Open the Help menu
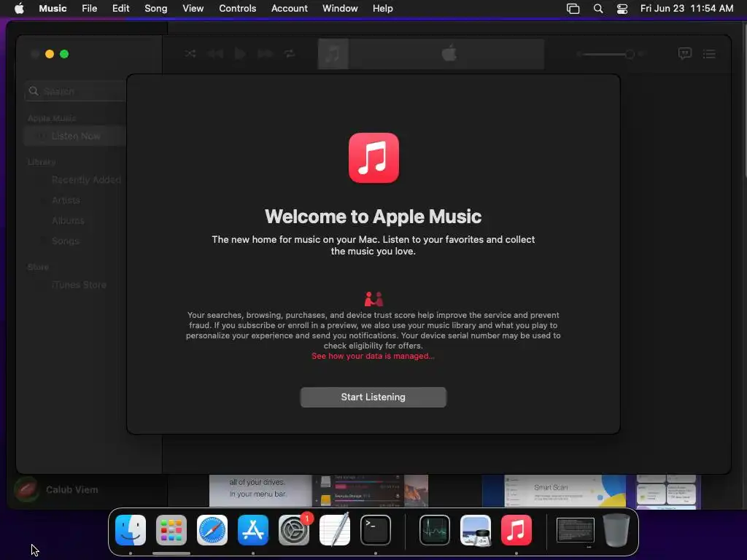The width and height of the screenshot is (747, 560). (382, 8)
